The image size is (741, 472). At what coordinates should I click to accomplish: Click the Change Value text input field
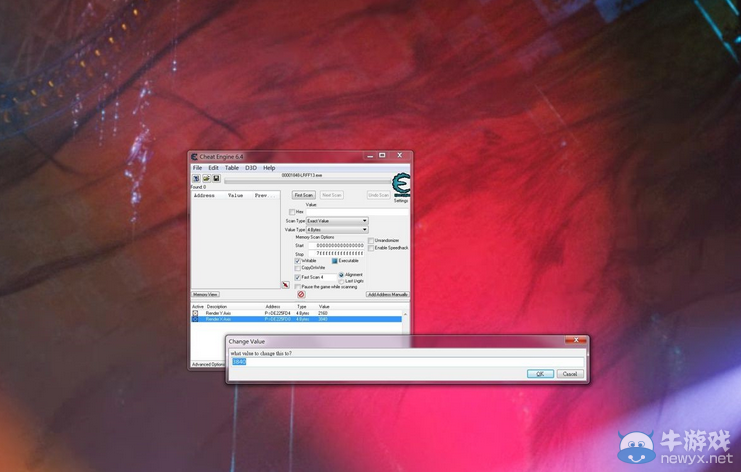(x=407, y=362)
